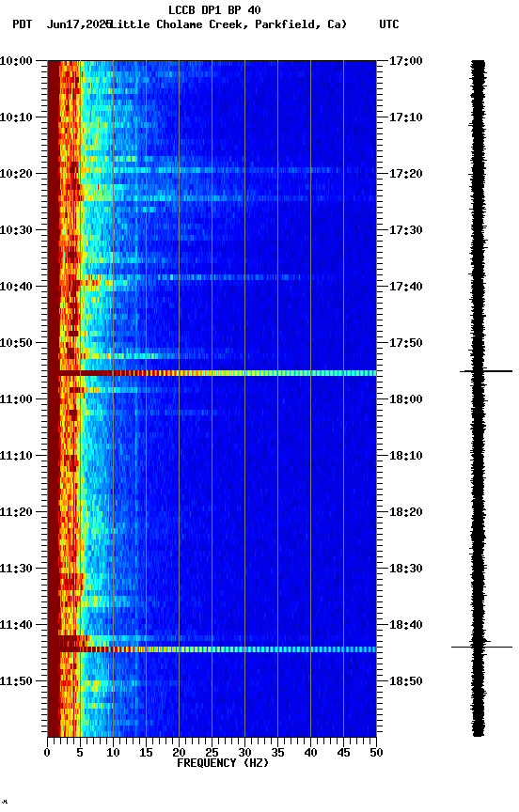The height and width of the screenshot is (812, 519).
Task: Click the seismogram spike near 18:44 UTC
Action: click(x=481, y=647)
